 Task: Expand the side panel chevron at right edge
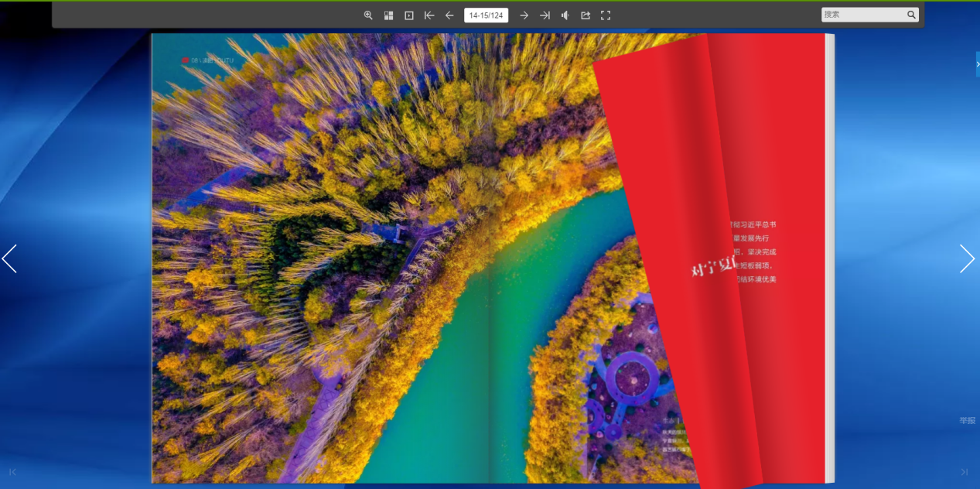pyautogui.click(x=978, y=64)
